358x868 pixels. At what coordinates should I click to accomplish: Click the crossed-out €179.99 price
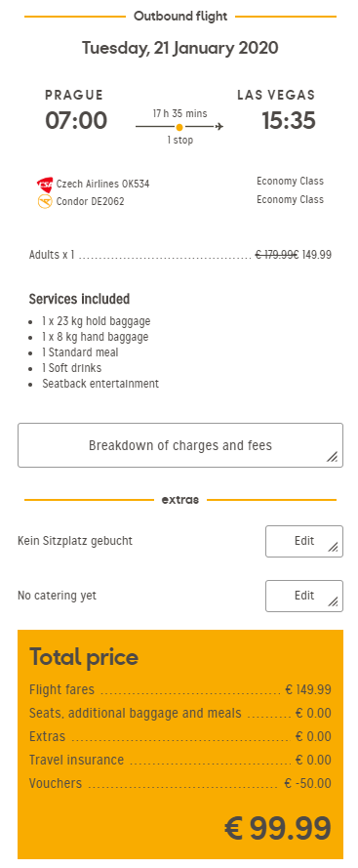pyautogui.click(x=275, y=255)
